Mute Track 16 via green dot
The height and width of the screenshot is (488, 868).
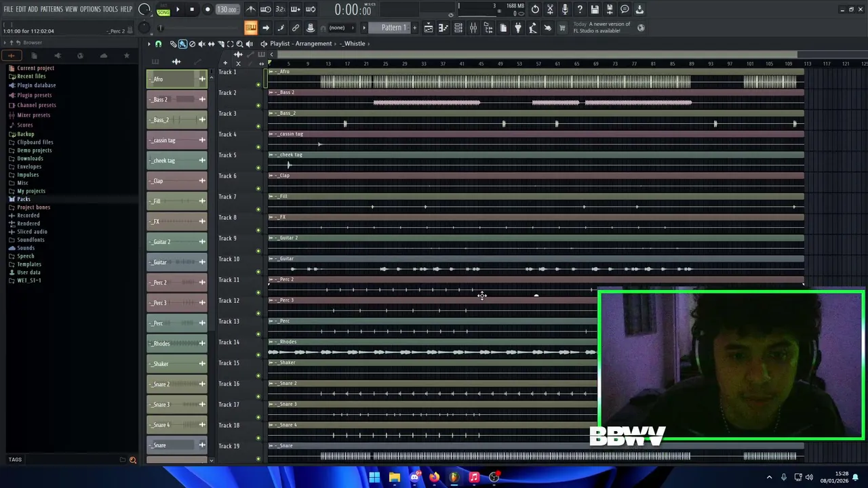click(258, 396)
